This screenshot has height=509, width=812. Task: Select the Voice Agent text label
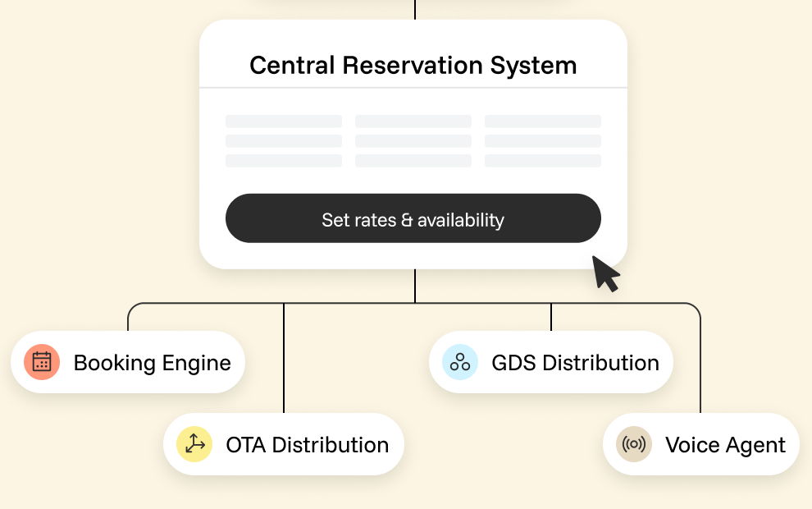[726, 445]
